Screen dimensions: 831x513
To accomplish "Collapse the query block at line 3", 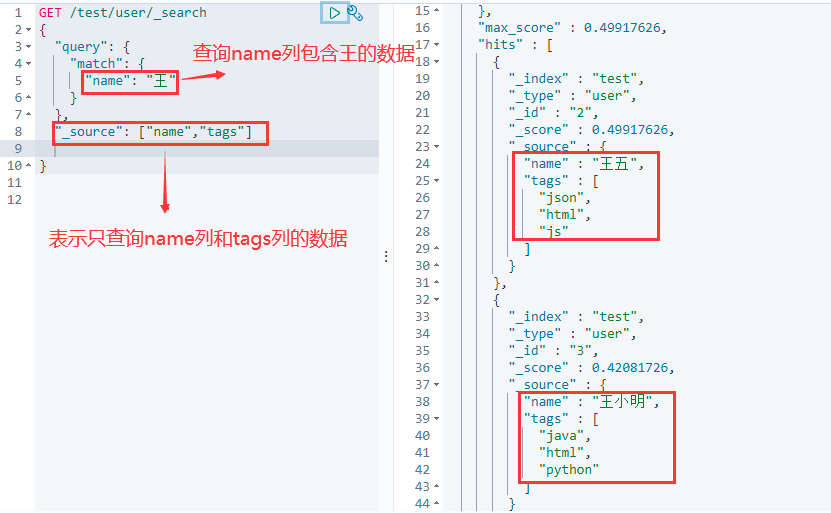I will 31,47.
